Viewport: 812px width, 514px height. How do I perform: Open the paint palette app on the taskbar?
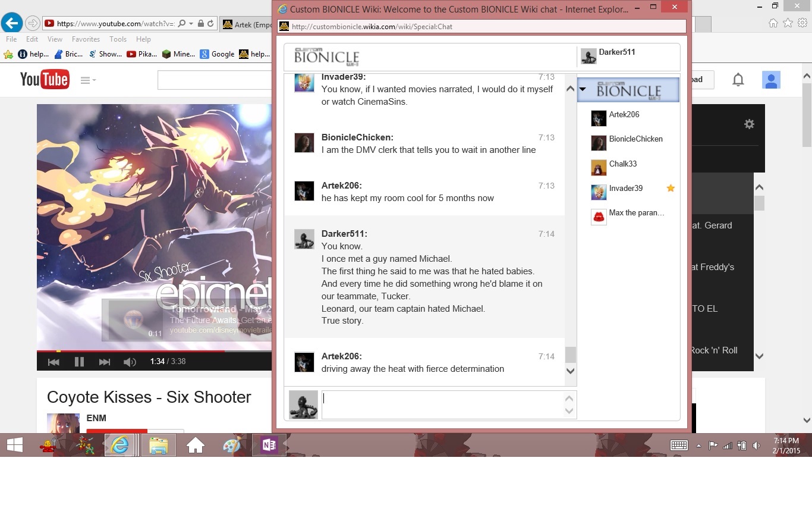click(x=232, y=446)
